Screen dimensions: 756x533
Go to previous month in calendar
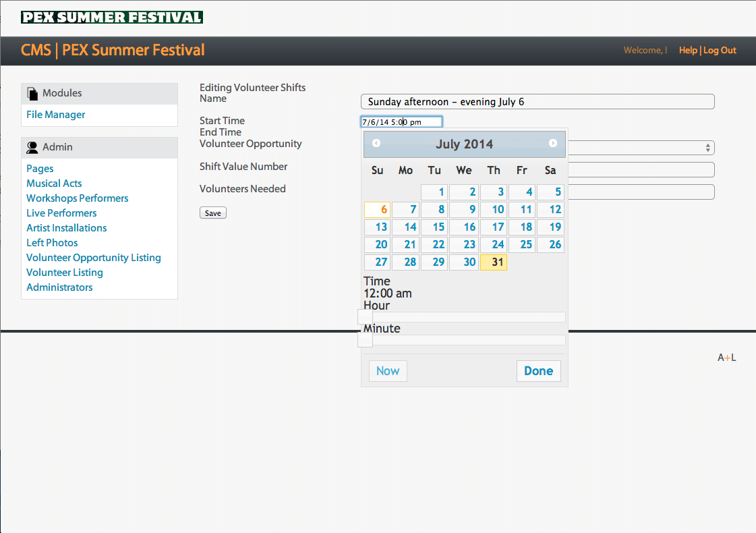tap(376, 143)
